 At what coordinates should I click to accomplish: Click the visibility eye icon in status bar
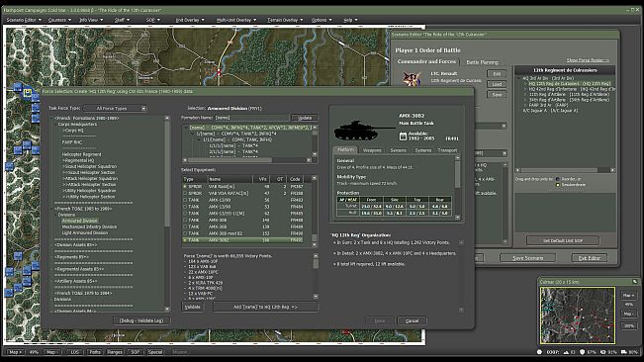(602, 352)
